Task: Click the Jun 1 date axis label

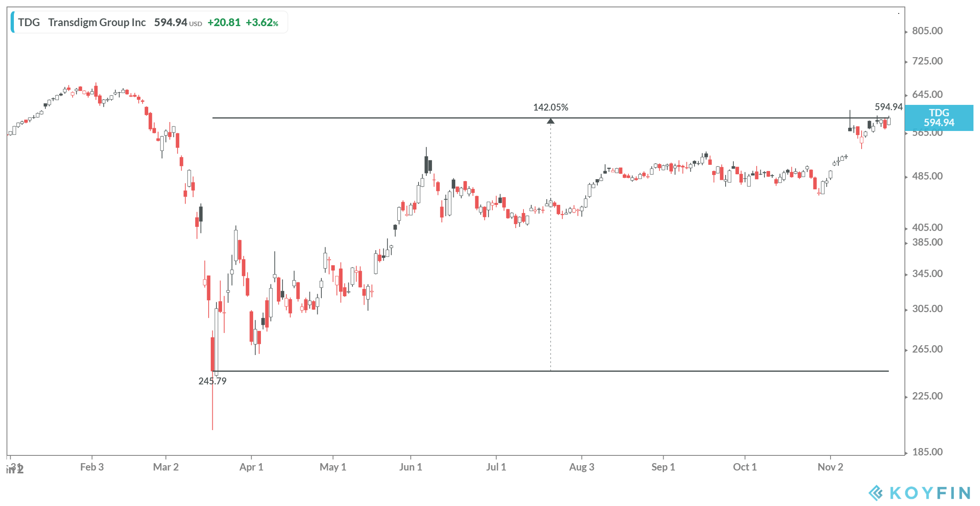Action: point(410,467)
